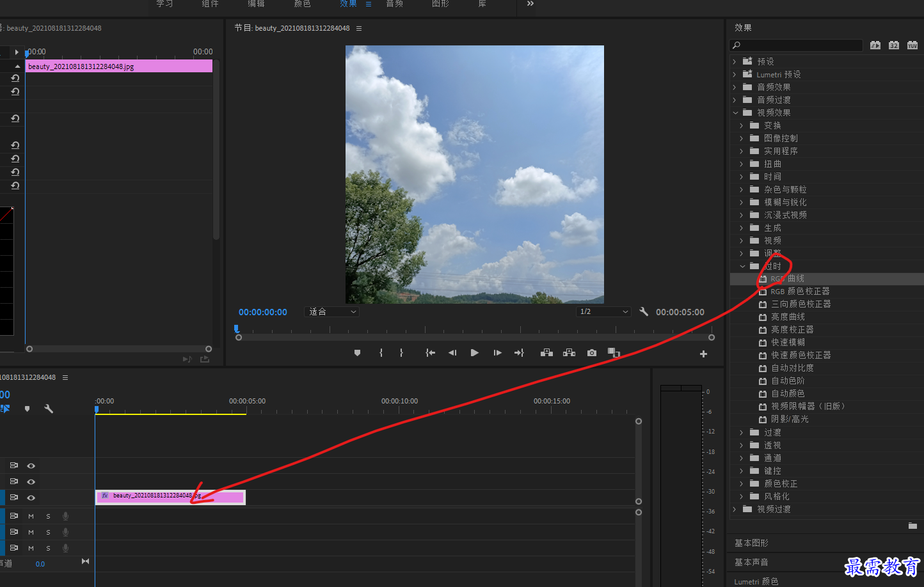The image size is (924, 587).
Task: Open the Lumetri 颜色 panel
Action: coord(756,581)
